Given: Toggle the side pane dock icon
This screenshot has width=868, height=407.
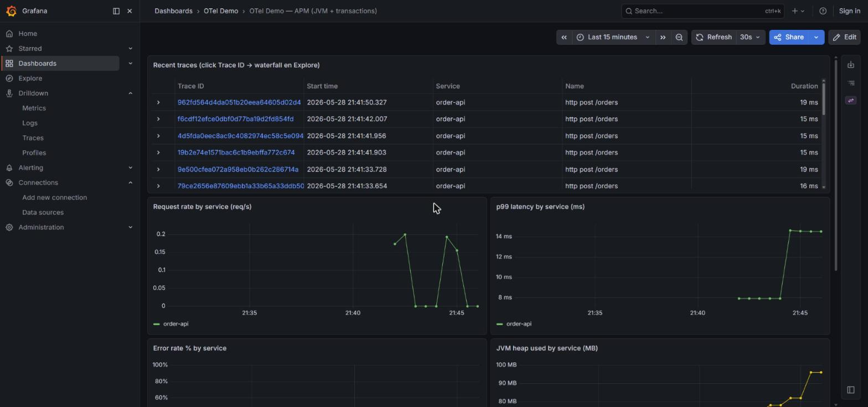Looking at the screenshot, I should [x=851, y=390].
